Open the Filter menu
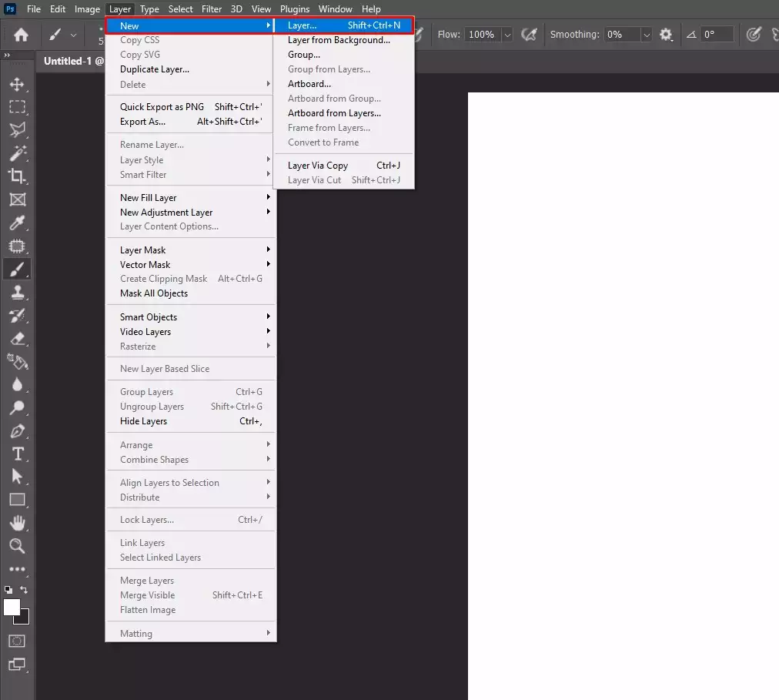The width and height of the screenshot is (779, 700). pyautogui.click(x=212, y=8)
